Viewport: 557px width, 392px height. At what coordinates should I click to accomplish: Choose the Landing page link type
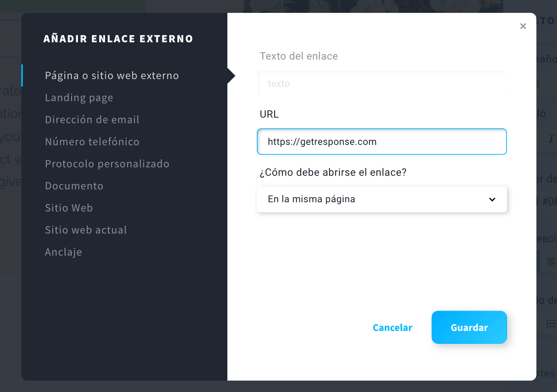79,97
